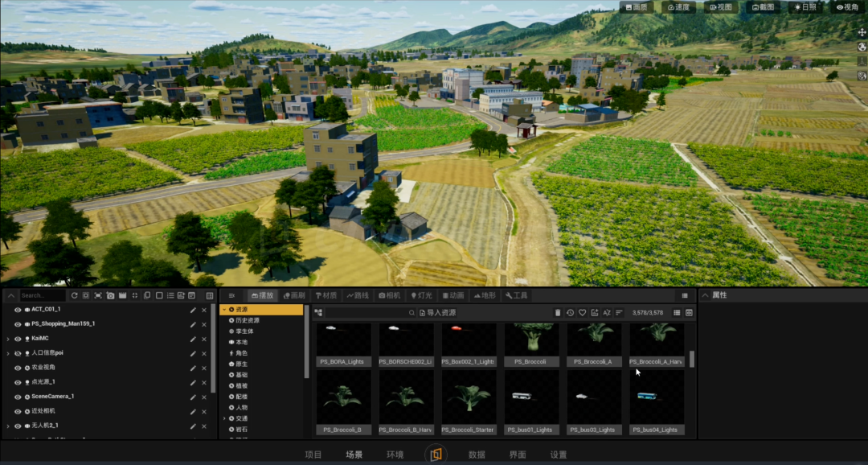The width and height of the screenshot is (868, 465).
Task: Click the collapse sidebar icon left of 摆放 tab
Action: pos(231,295)
